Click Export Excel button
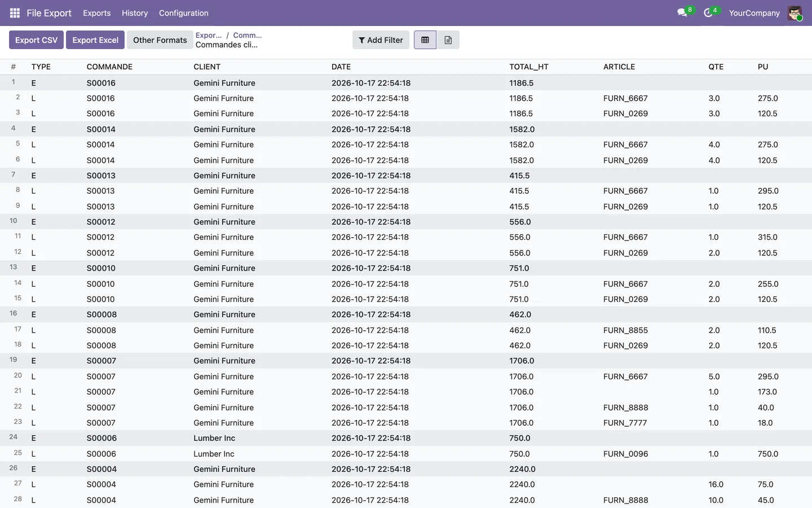The image size is (812, 508). [95, 40]
